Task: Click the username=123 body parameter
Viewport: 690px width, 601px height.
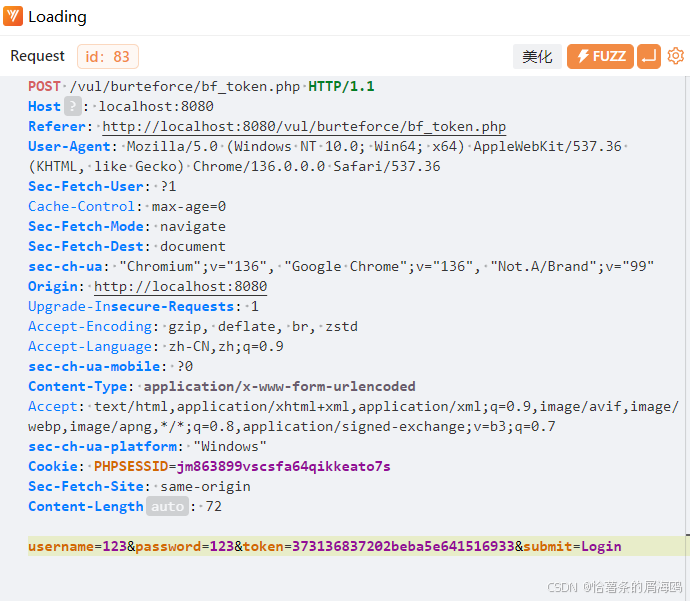Action: tap(77, 546)
